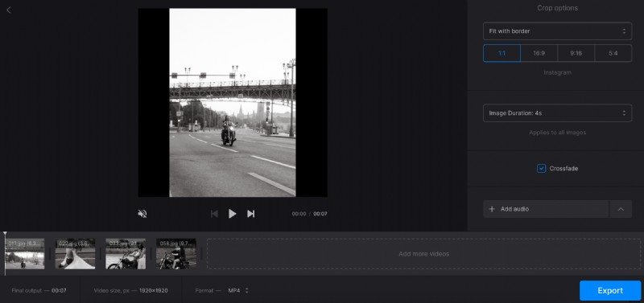Open the MP4 format dropdown
This screenshot has width=644, height=303.
point(238,290)
